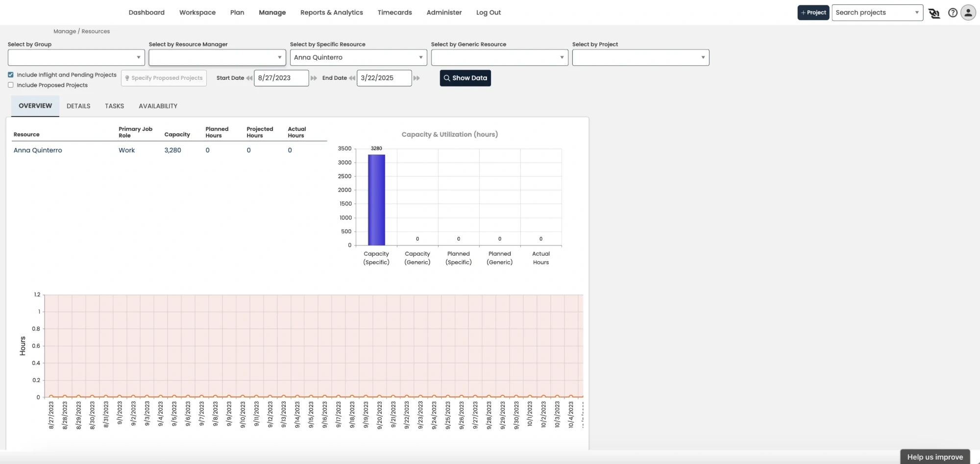
Task: Click the Capacity (Specific) bar in chart
Action: [376, 200]
